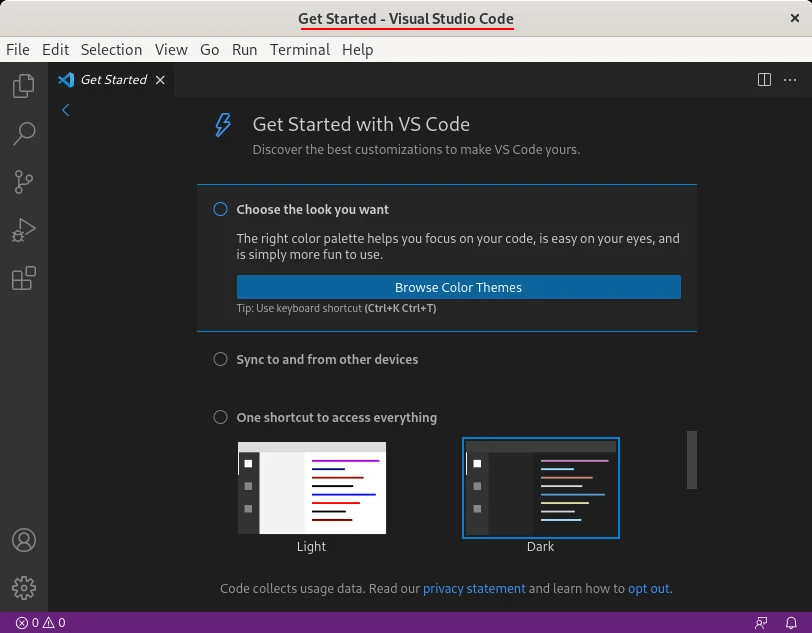Open the Run menu
The width and height of the screenshot is (812, 633).
click(x=244, y=49)
